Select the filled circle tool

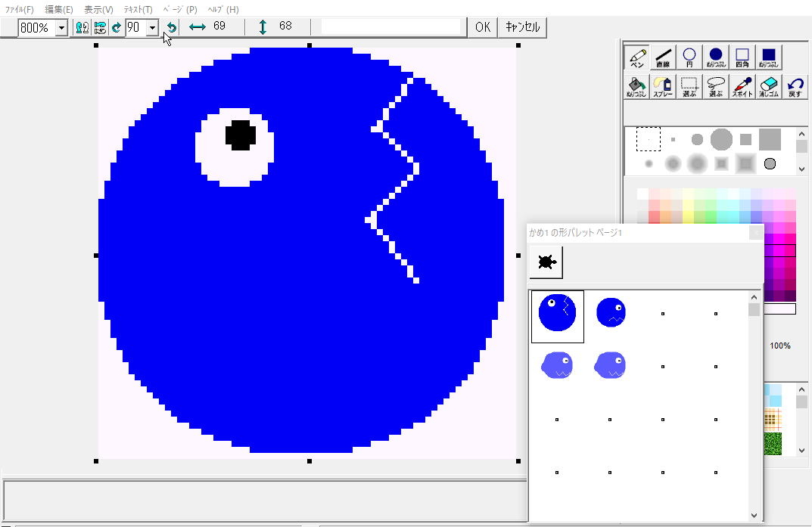(716, 57)
